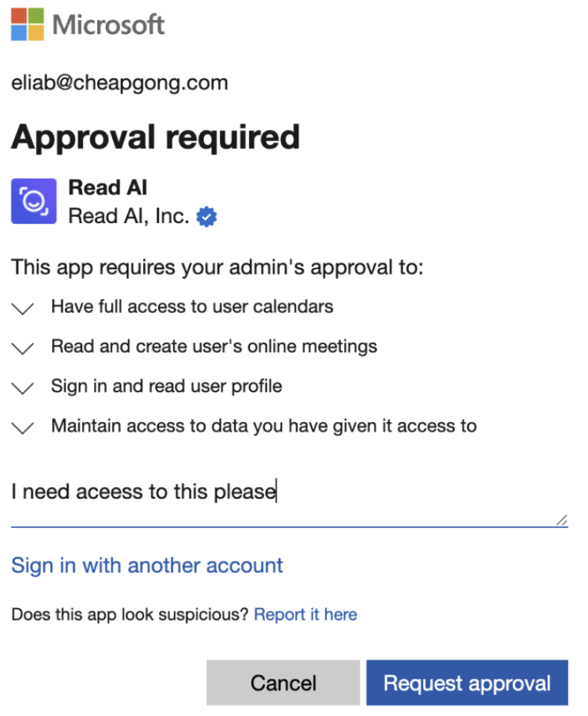Click the Approval required heading
Image resolution: width=588 pixels, height=716 pixels.
155,137
